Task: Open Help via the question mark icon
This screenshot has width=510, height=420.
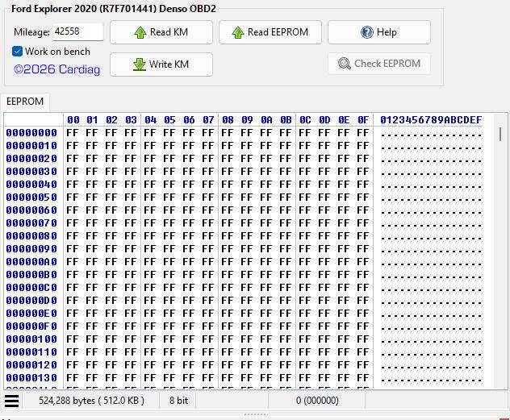Action: point(367,33)
